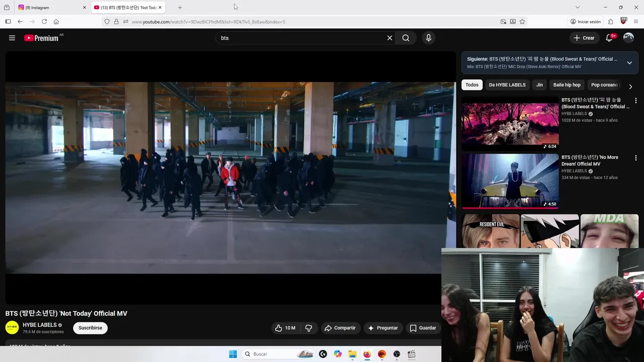
Task: Sign in with 'Iniciar sesión' button
Action: tap(586, 22)
